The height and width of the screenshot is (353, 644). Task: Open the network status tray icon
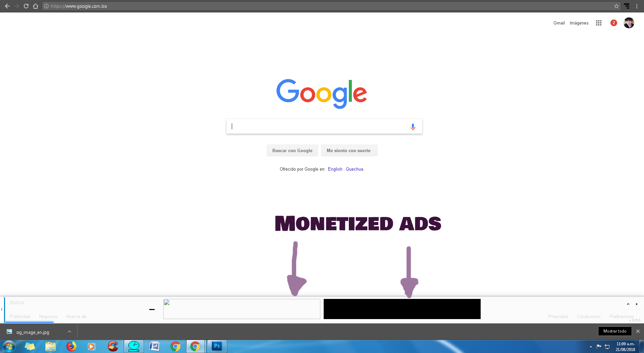(607, 347)
